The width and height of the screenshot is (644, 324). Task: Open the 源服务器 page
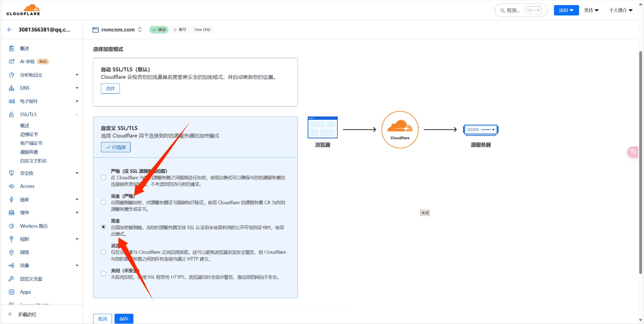pyautogui.click(x=29, y=152)
